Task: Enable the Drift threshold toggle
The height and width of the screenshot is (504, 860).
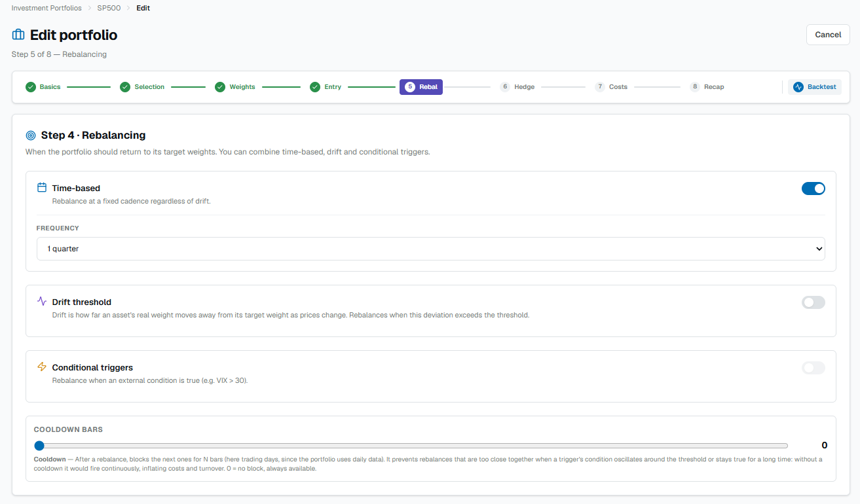Action: click(x=813, y=302)
